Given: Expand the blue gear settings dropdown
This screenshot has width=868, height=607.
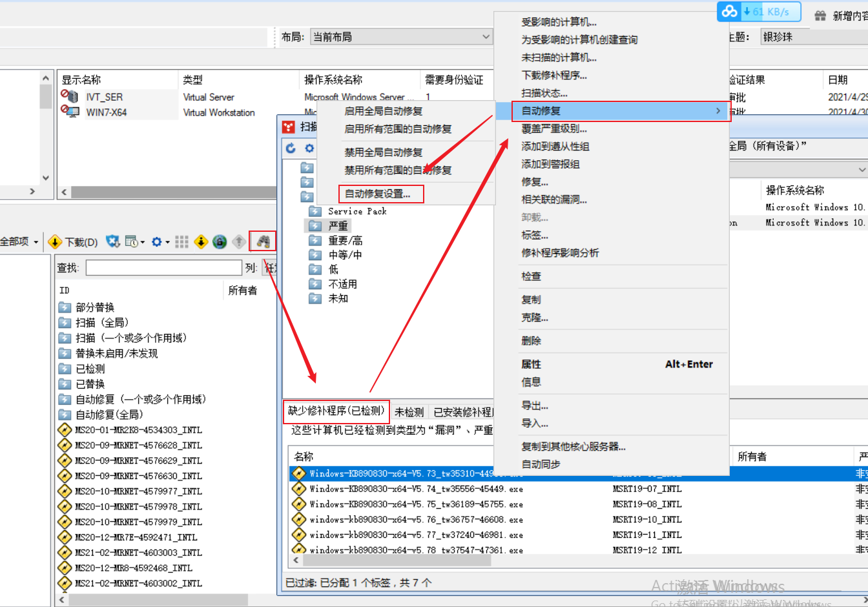Looking at the screenshot, I should click(x=167, y=242).
